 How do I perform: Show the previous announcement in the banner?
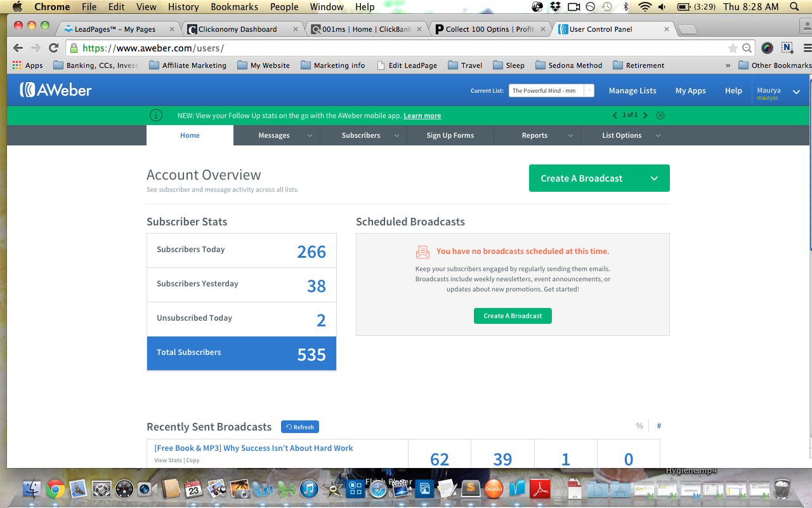(x=614, y=115)
